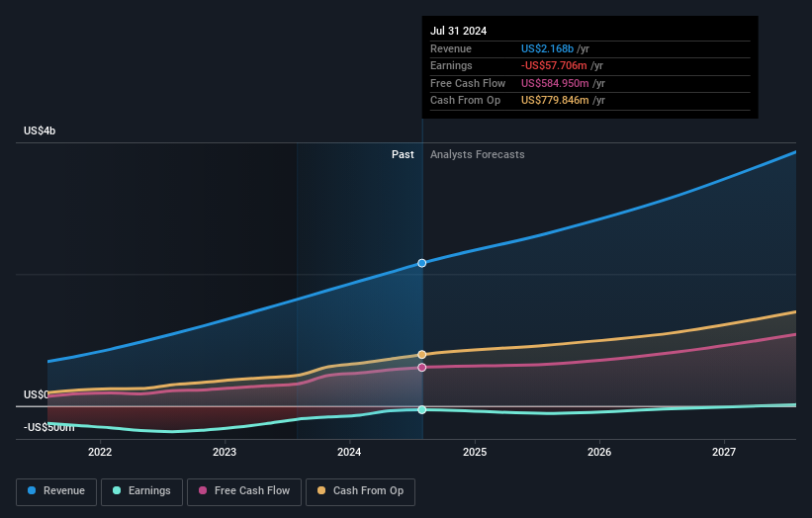This screenshot has width=812, height=518.
Task: Click the 2022 x-axis label
Action: coord(100,453)
